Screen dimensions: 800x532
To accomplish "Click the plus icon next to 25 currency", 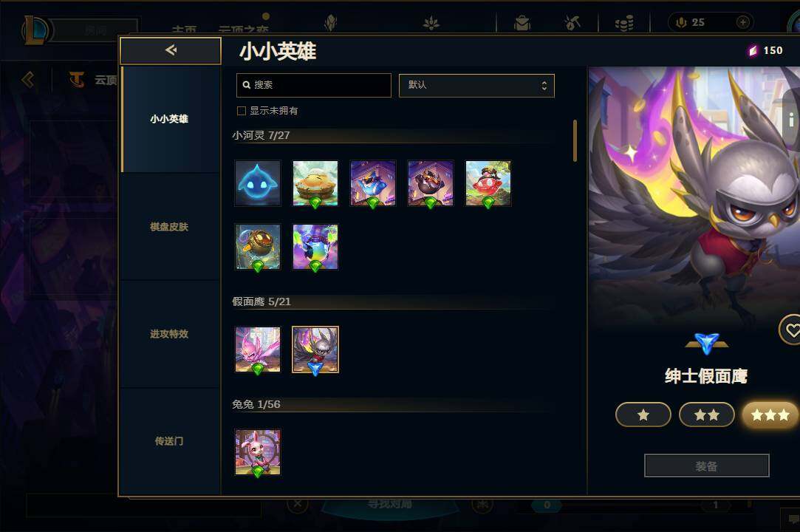I will [743, 22].
